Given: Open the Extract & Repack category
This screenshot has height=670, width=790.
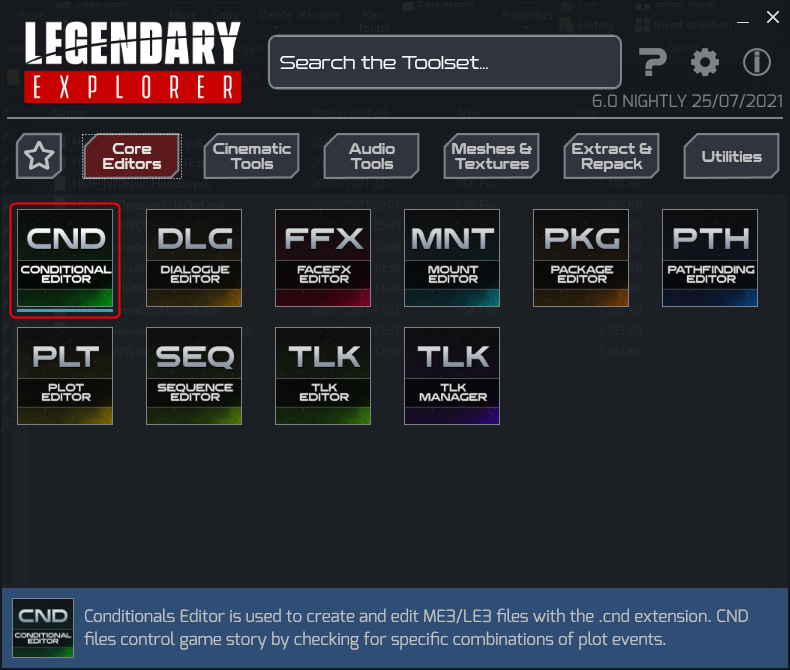Looking at the screenshot, I should tap(612, 156).
